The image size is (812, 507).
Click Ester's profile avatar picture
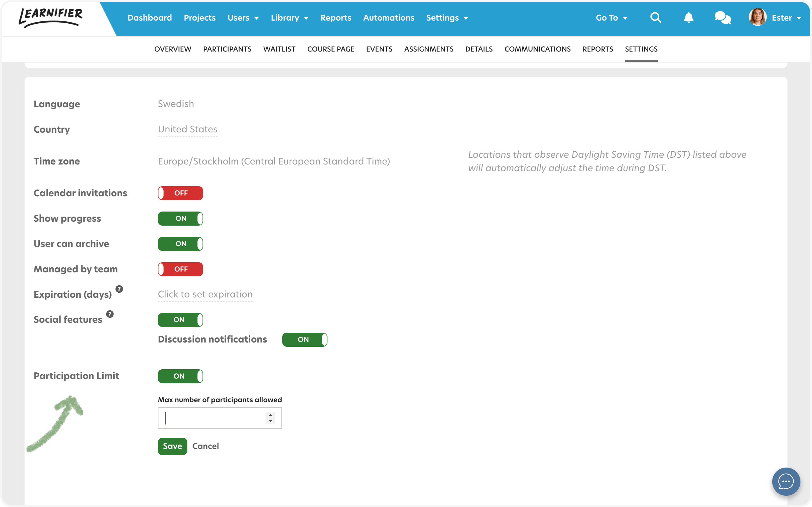[757, 17]
